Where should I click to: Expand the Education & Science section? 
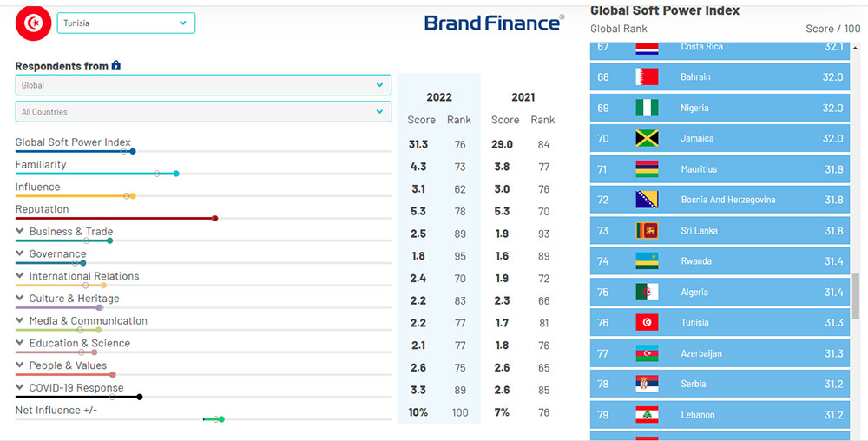[20, 343]
